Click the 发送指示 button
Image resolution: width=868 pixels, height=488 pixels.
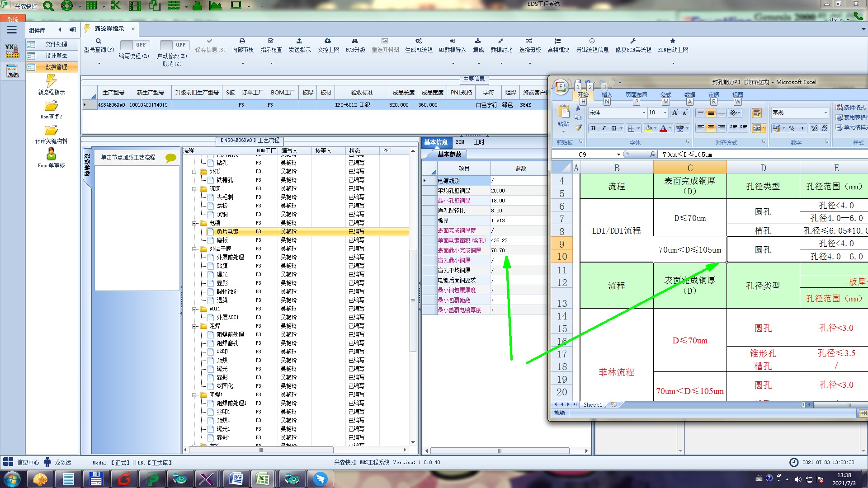(x=299, y=46)
